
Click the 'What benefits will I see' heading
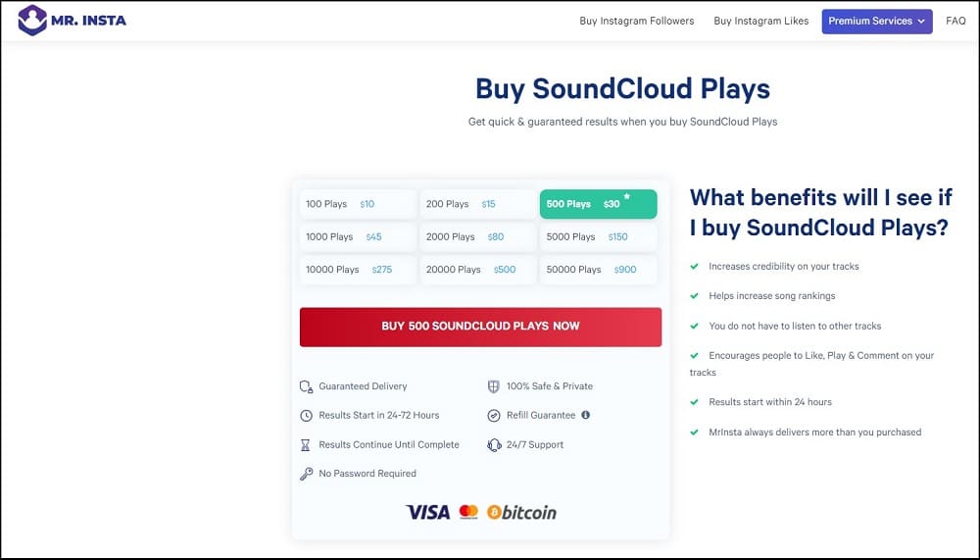[x=821, y=213]
